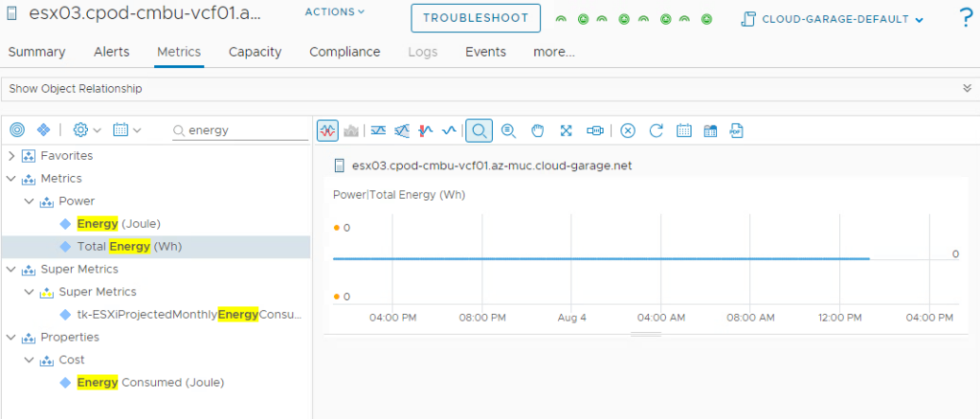Click the Favorites tree label
Viewport: 980px width, 419px height.
tap(67, 156)
